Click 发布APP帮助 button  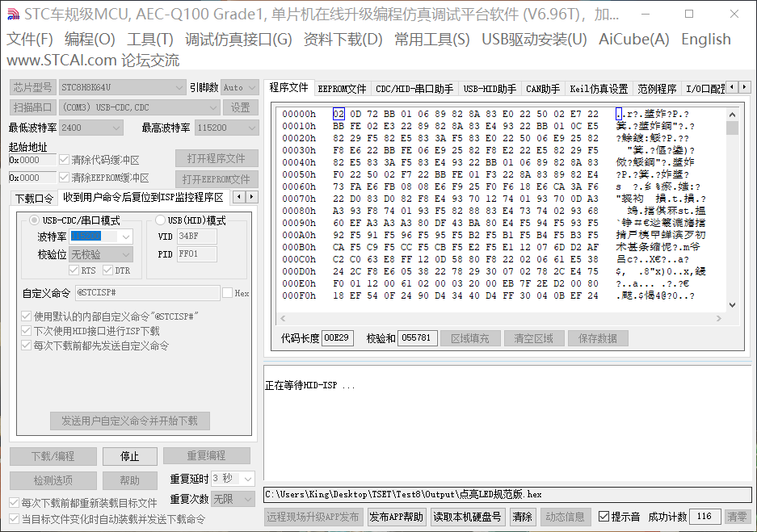[x=397, y=517]
